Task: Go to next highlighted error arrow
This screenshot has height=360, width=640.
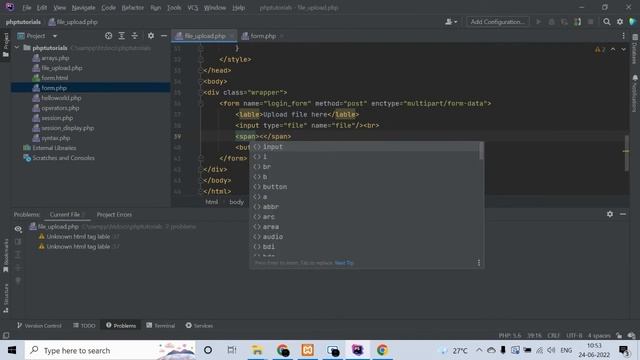Action: [x=623, y=49]
